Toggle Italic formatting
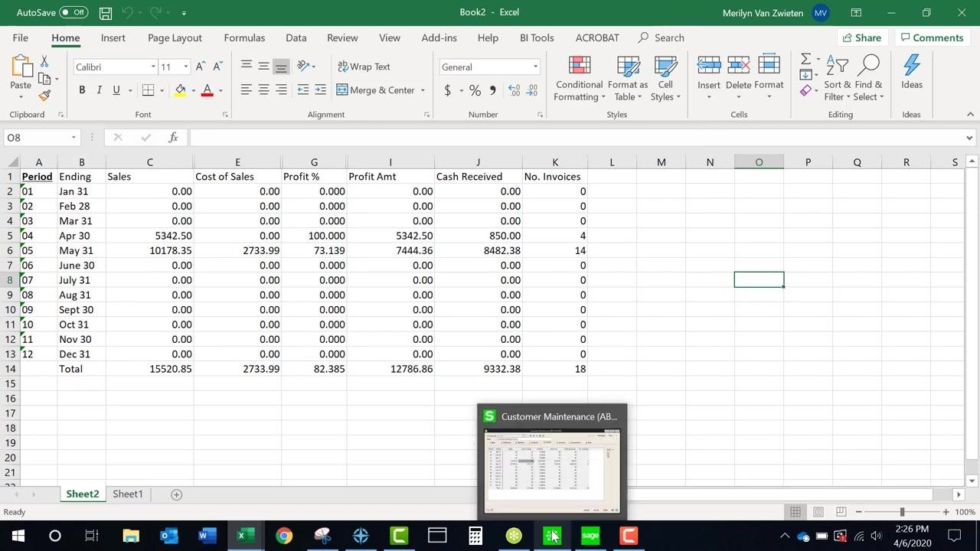The image size is (980, 551). pos(99,90)
